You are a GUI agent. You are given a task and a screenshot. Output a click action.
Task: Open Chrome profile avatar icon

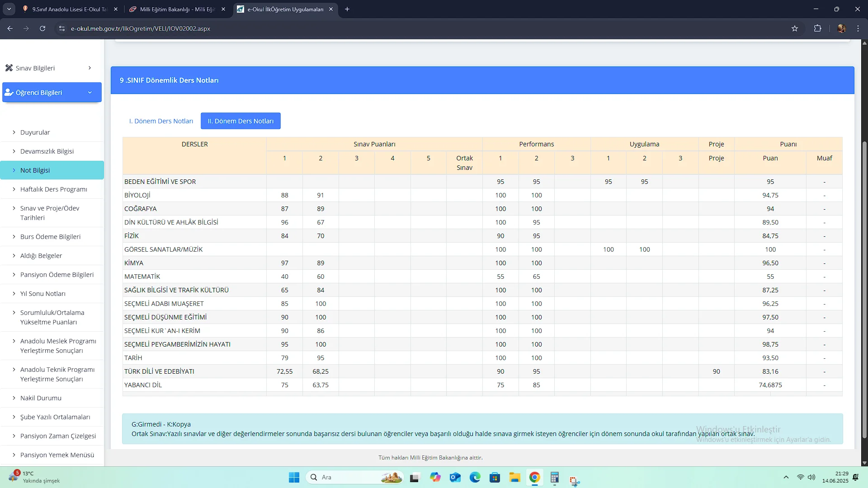pos(841,28)
